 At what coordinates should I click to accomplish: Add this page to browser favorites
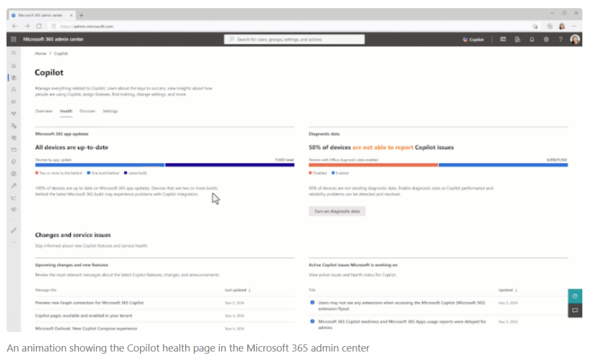535,27
